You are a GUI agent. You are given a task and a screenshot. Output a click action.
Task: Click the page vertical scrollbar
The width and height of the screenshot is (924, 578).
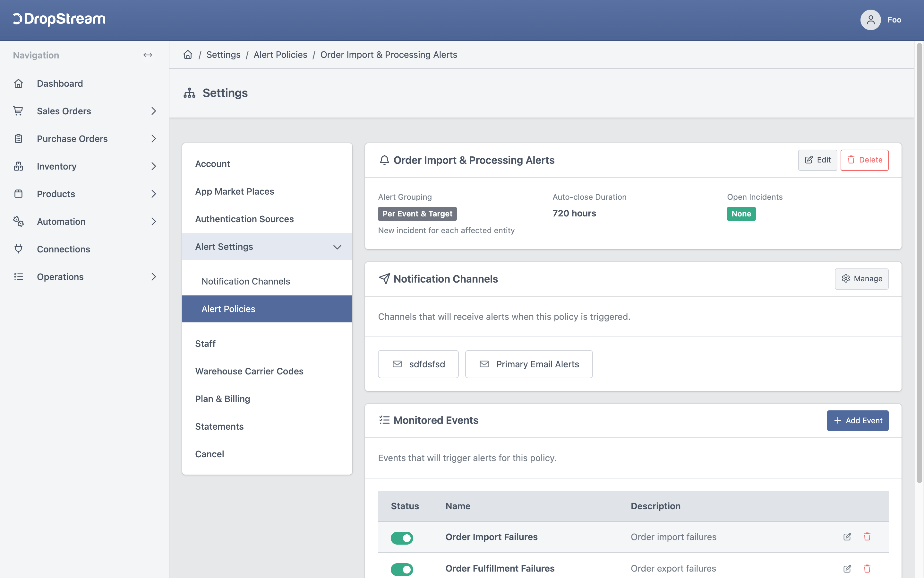click(x=920, y=264)
